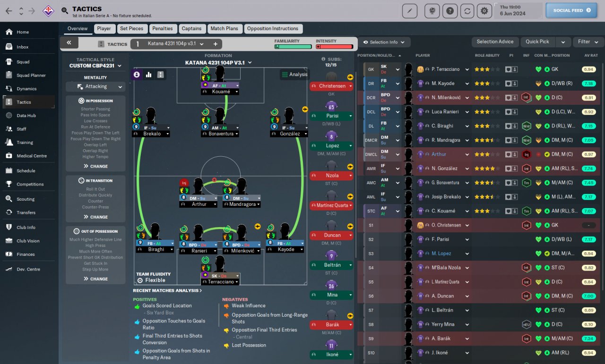Screen dimensions: 605x364
Task: Open the search magnifier icon
Action: coord(64,10)
